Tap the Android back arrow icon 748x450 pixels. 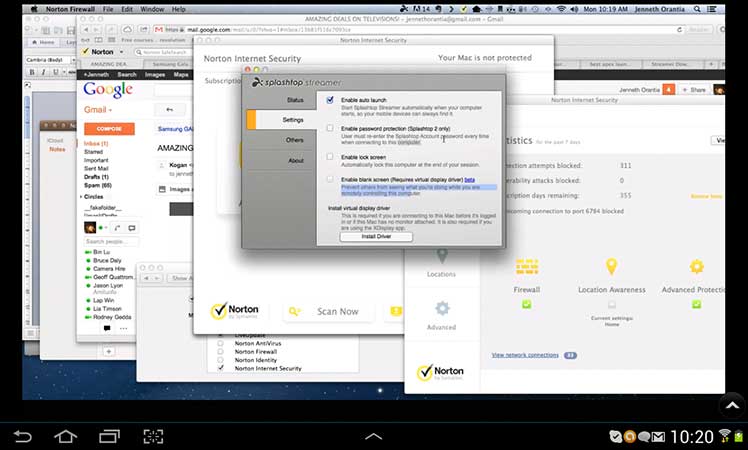[22, 436]
